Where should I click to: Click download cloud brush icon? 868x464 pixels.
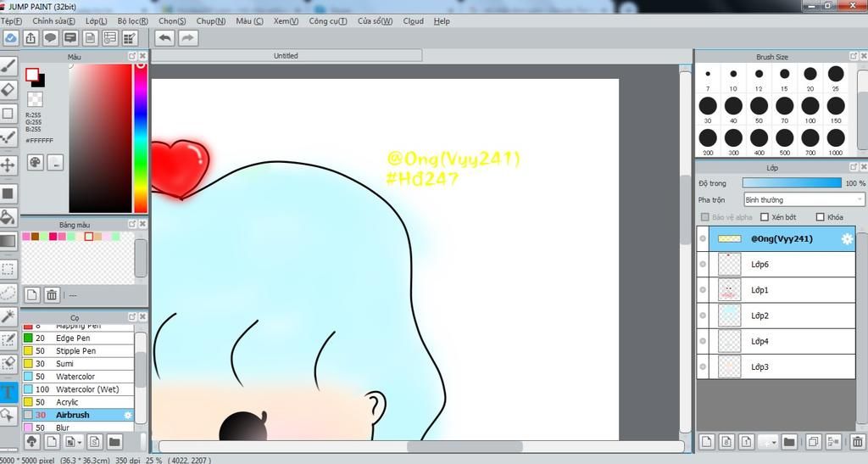coord(31,441)
